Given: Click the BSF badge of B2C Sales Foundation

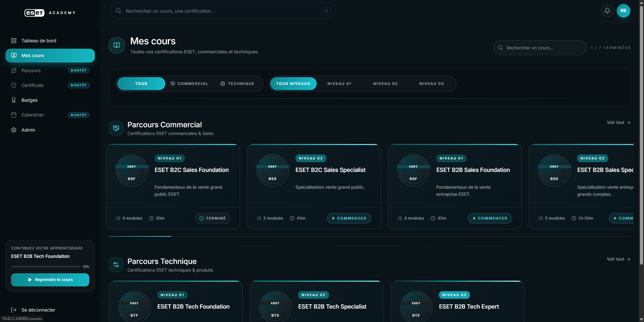Looking at the screenshot, I should tap(132, 171).
